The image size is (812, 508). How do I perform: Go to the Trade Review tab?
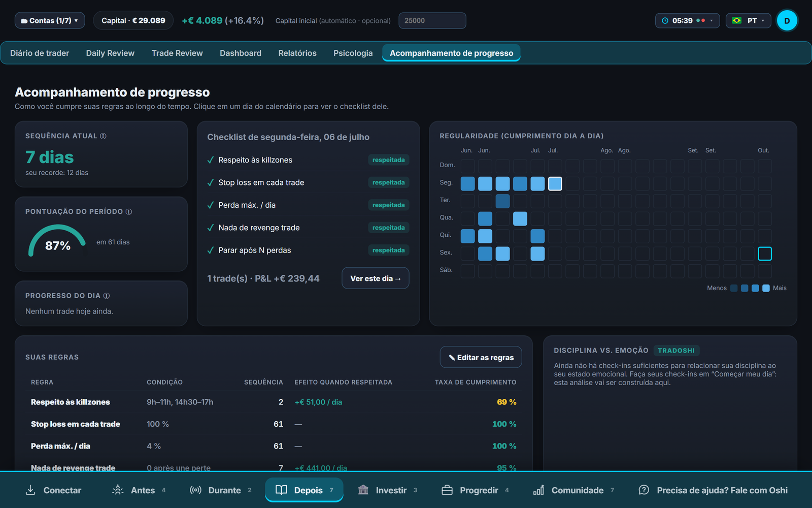click(x=177, y=53)
